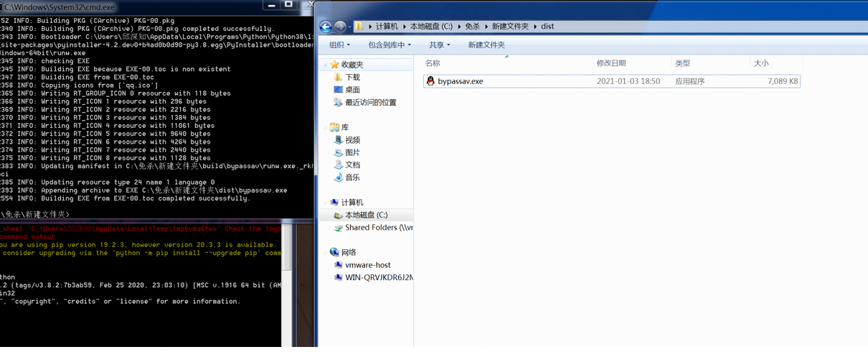The height and width of the screenshot is (352, 868).
Task: Click the 桌面 desktop icon
Action: [x=339, y=90]
